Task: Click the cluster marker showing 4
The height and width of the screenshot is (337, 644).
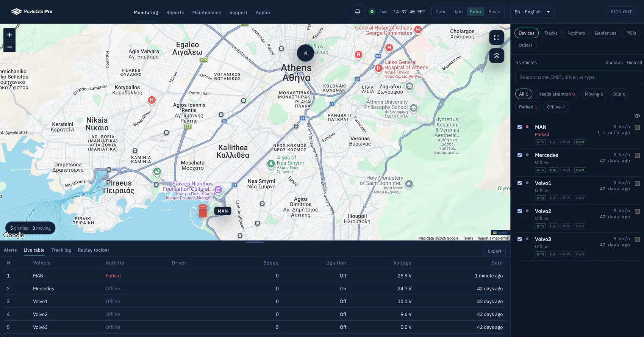Action: 305,53
